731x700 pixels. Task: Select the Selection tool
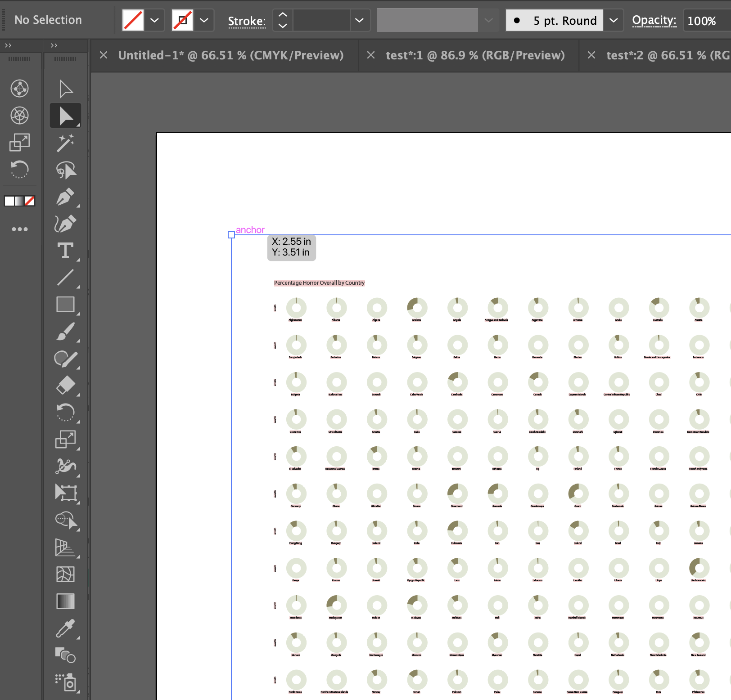pos(65,89)
